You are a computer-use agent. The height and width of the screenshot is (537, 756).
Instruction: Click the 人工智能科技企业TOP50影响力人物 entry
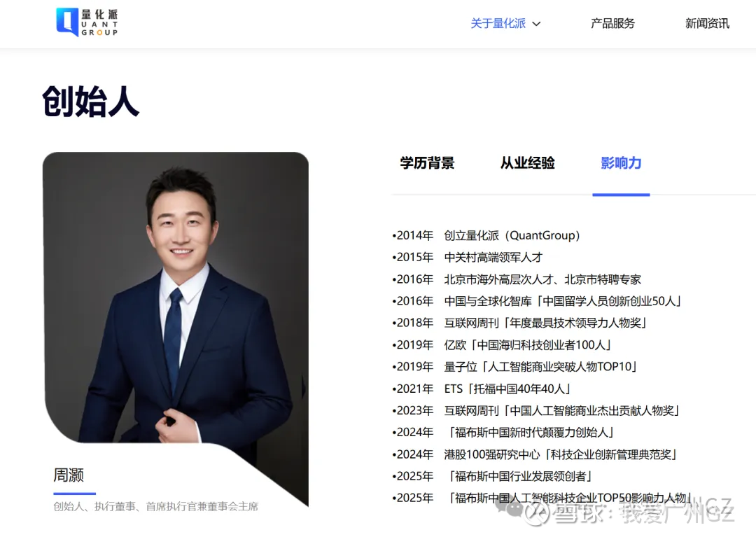[543, 498]
